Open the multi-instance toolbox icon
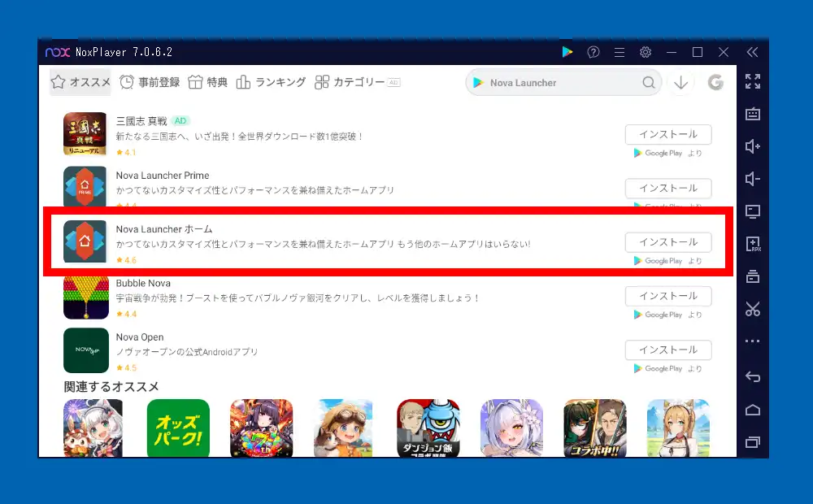The image size is (813, 504). click(x=753, y=276)
